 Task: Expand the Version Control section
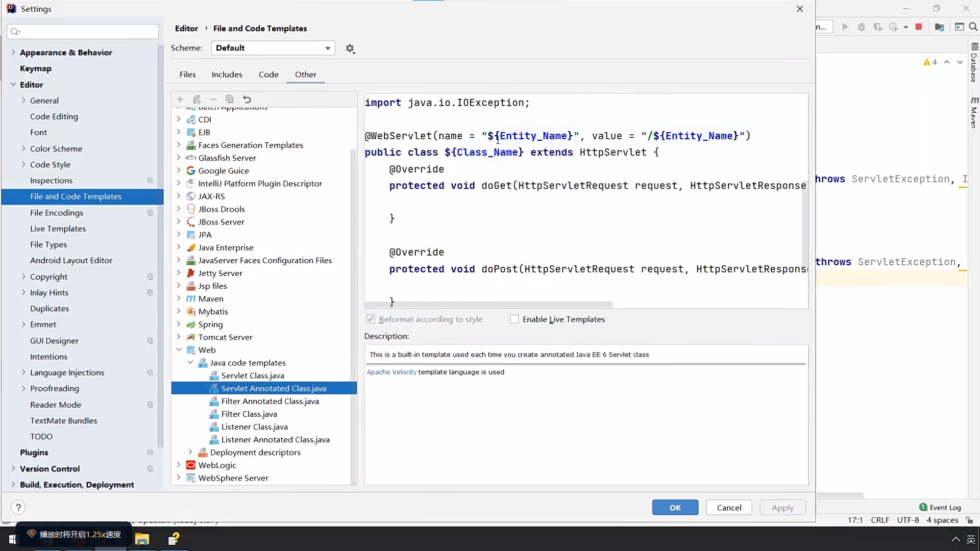pos(13,469)
